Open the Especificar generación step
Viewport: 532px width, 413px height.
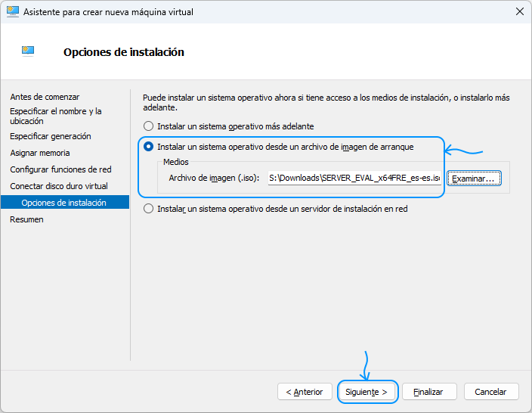51,137
